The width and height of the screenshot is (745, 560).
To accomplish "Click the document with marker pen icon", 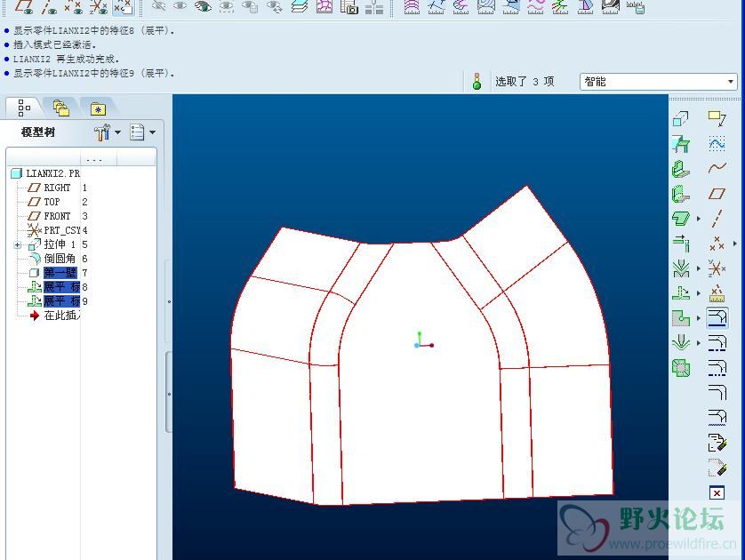I will (717, 443).
